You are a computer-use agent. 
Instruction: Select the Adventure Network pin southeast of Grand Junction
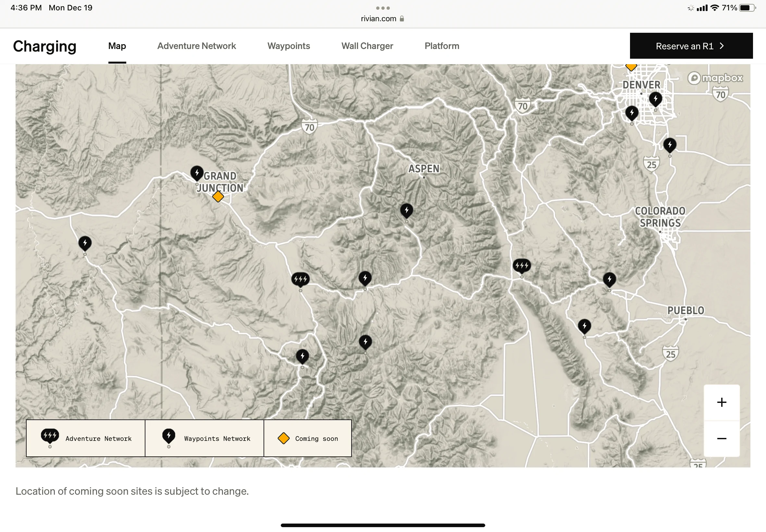point(301,279)
